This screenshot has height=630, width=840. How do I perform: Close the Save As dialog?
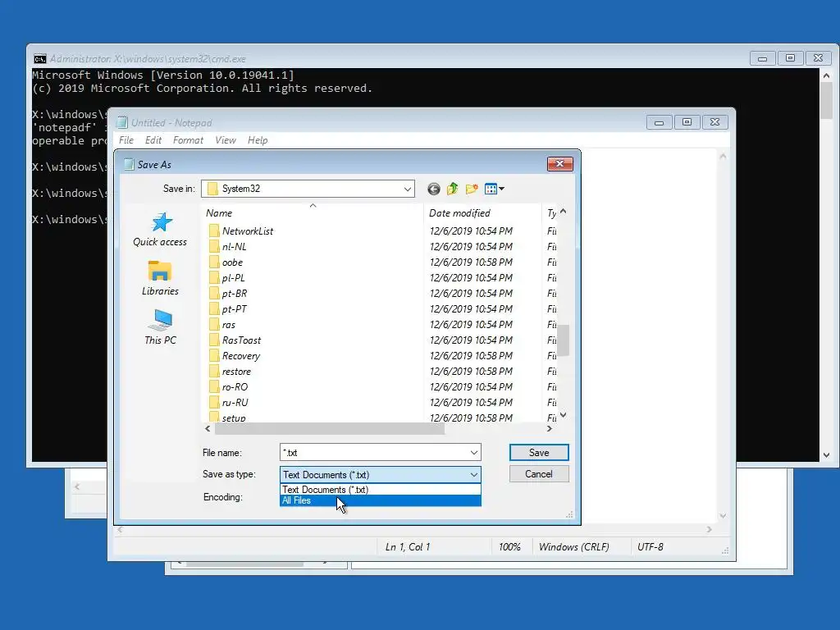coord(559,164)
